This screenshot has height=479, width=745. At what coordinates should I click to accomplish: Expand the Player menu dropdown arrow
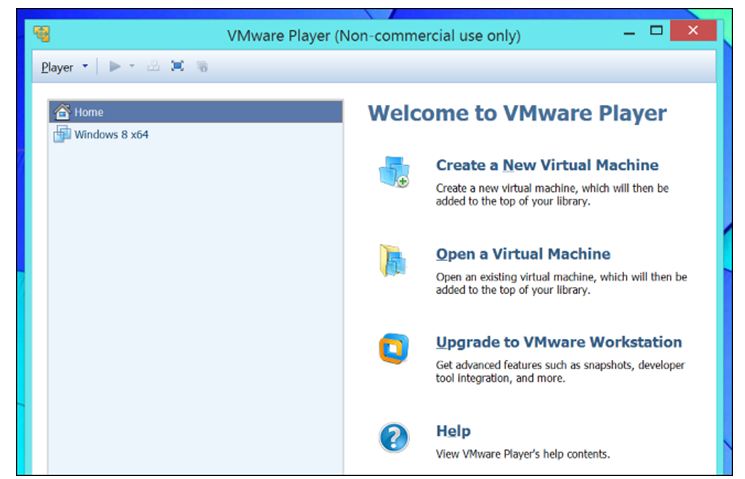point(85,66)
